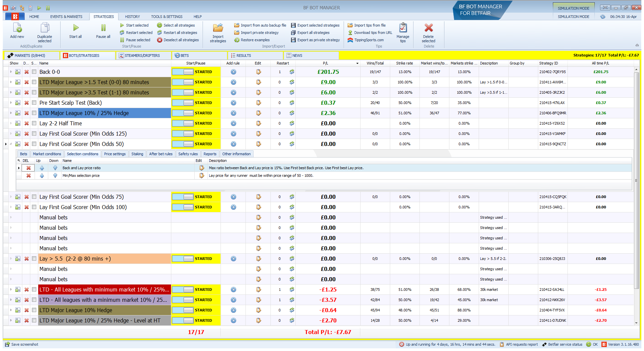Check Betfair service status

[x=562, y=344]
